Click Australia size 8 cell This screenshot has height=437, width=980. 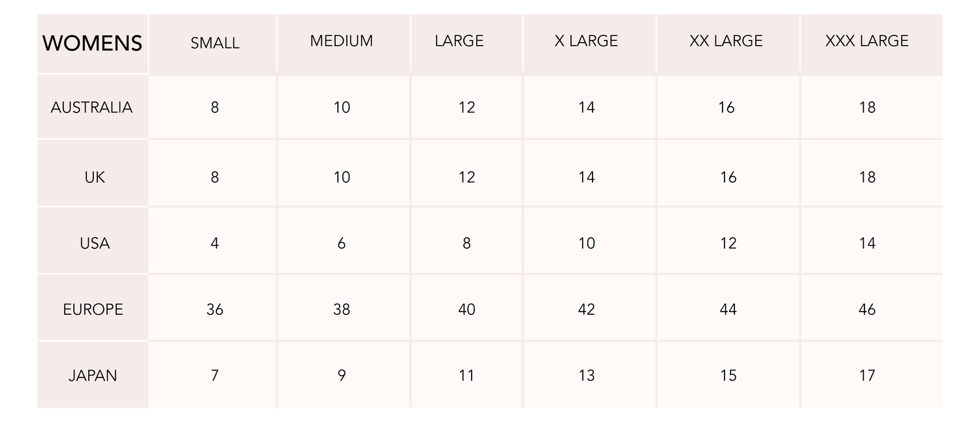pos(215,107)
